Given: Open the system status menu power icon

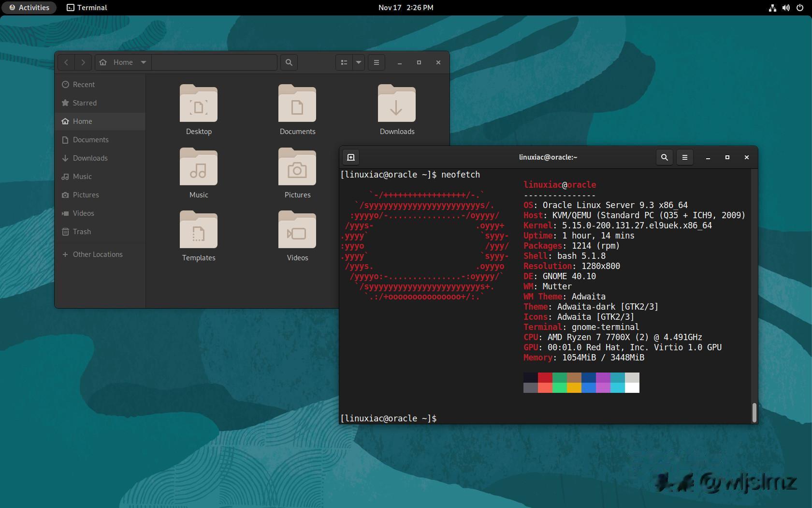Looking at the screenshot, I should point(799,8).
